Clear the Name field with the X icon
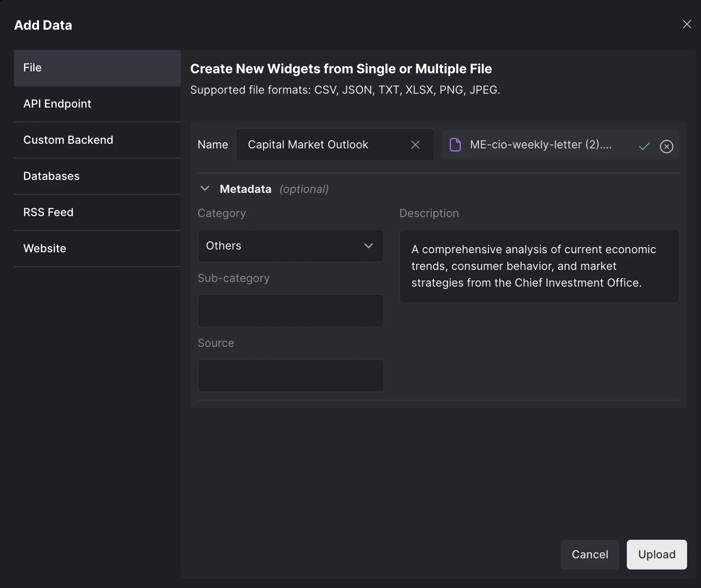701x588 pixels. [415, 145]
